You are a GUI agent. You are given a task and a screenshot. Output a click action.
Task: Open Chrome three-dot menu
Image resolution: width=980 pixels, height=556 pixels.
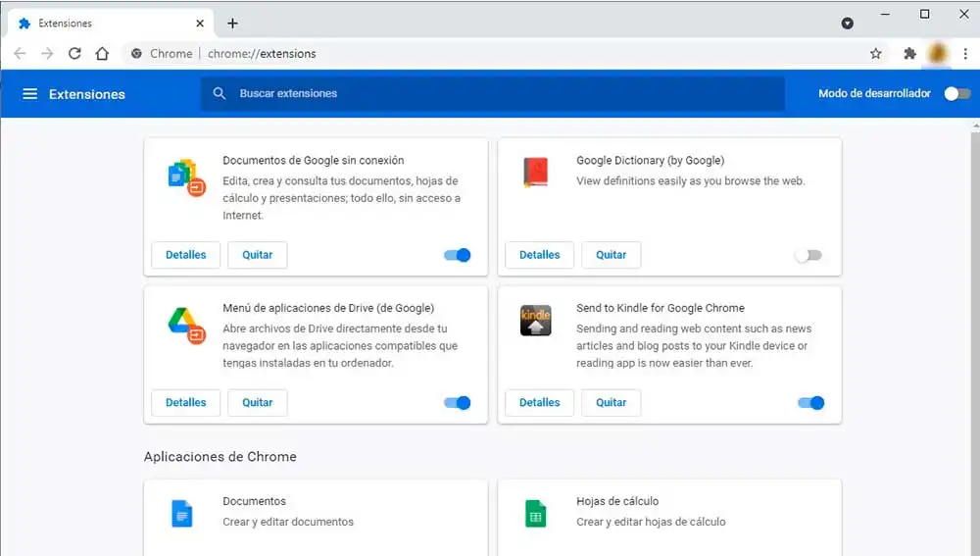tap(965, 54)
